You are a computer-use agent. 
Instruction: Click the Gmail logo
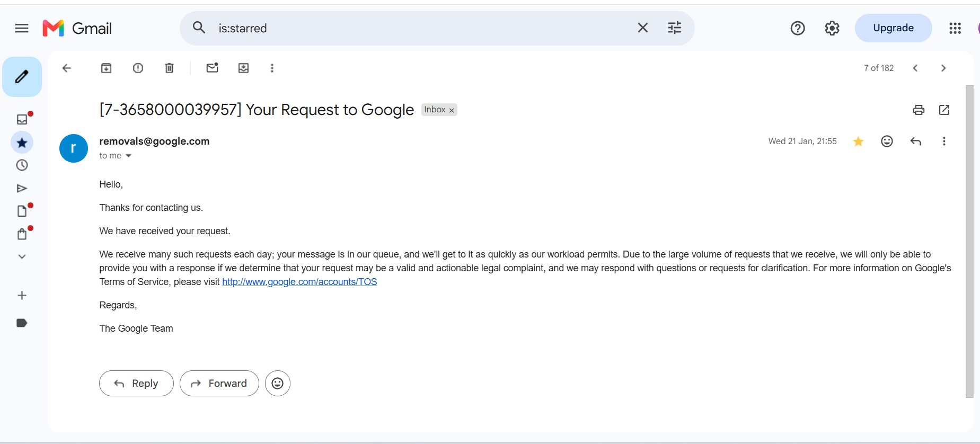click(x=77, y=28)
